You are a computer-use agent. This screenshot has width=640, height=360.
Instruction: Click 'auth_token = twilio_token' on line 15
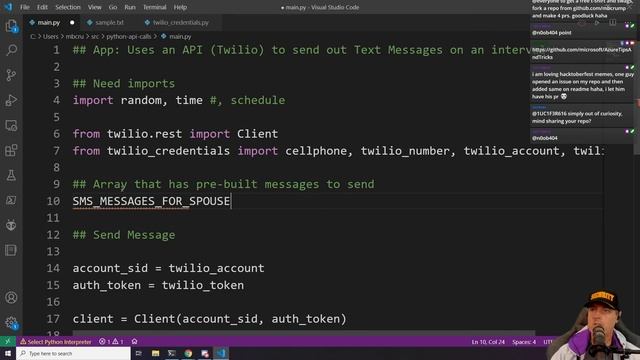158,285
